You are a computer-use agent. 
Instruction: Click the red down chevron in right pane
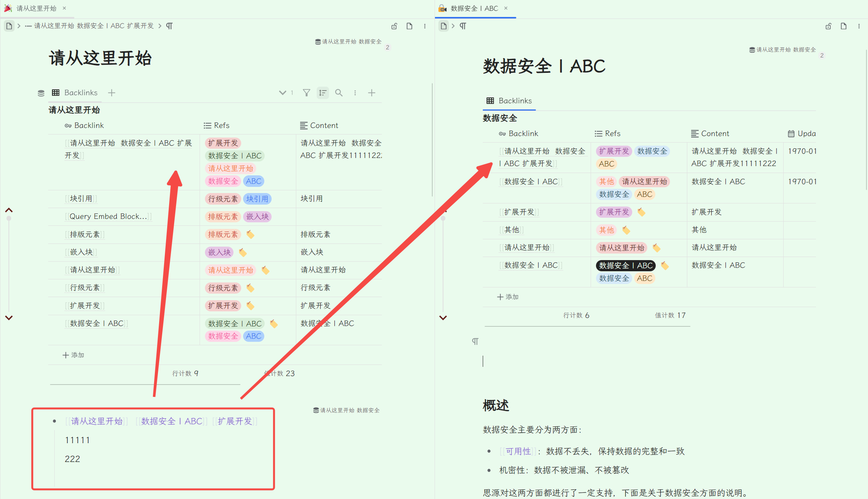pos(443,318)
